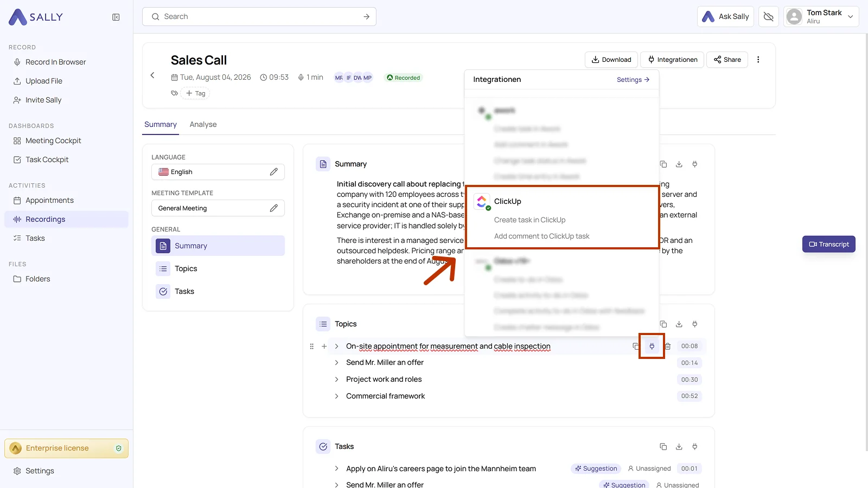Open Ask Sally assistant
The height and width of the screenshot is (488, 868).
(x=725, y=17)
